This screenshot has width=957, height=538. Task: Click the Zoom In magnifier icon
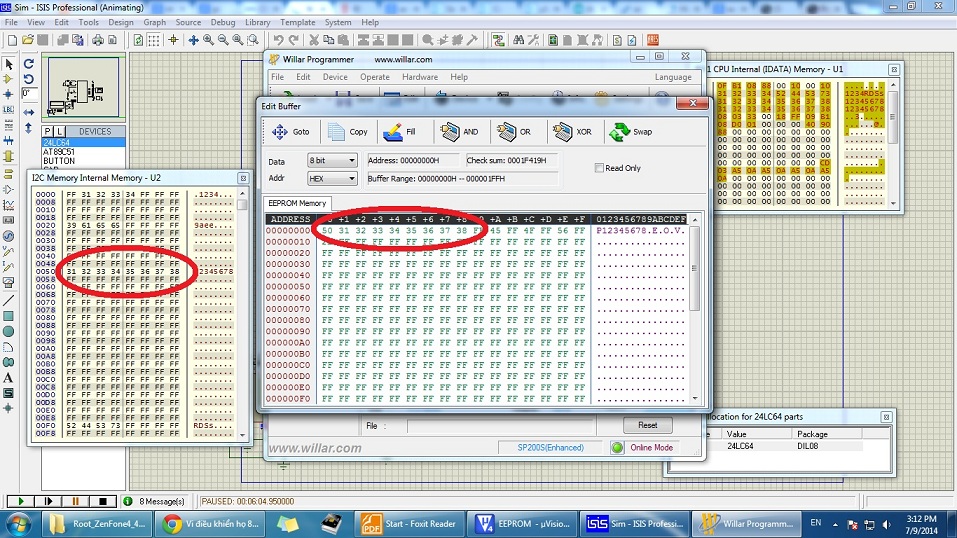[x=209, y=40]
